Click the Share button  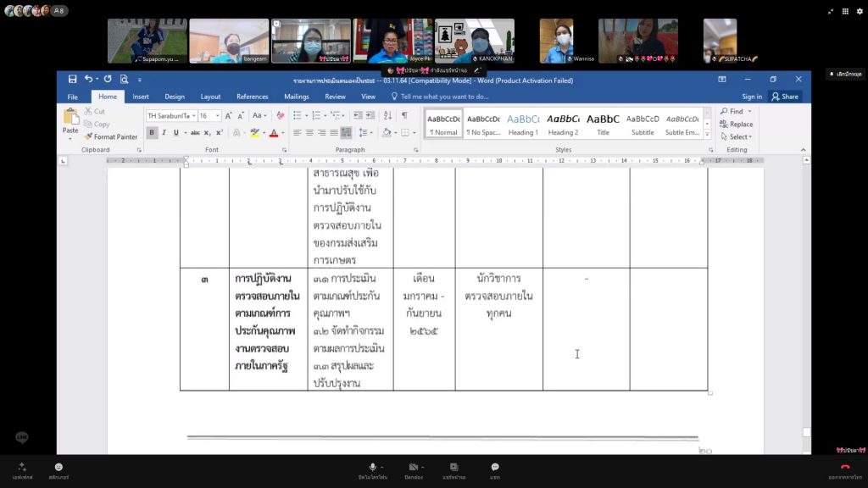pos(784,97)
